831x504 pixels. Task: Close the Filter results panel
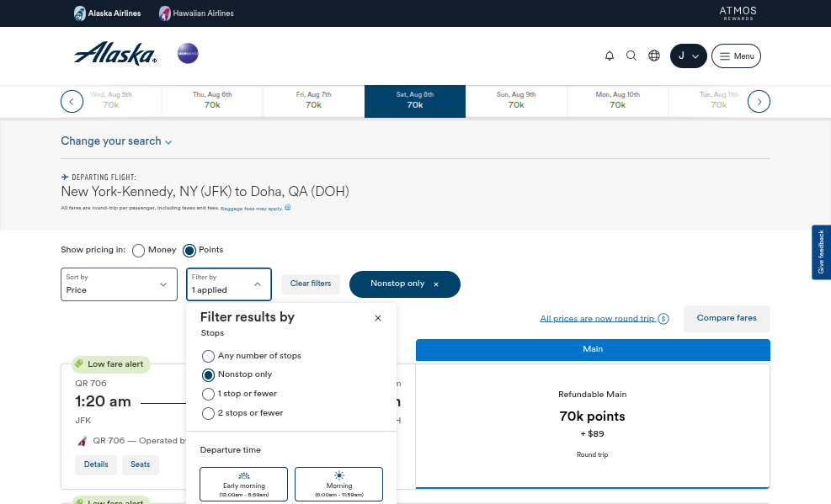(x=378, y=318)
